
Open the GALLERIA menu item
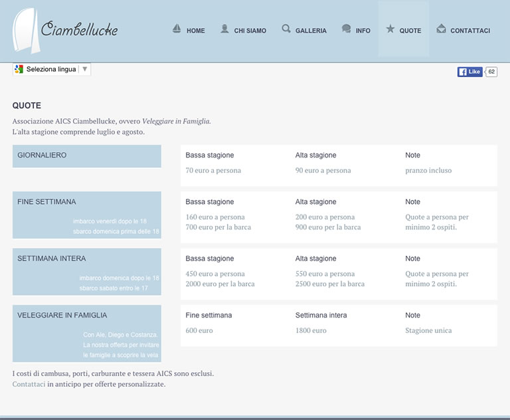311,31
